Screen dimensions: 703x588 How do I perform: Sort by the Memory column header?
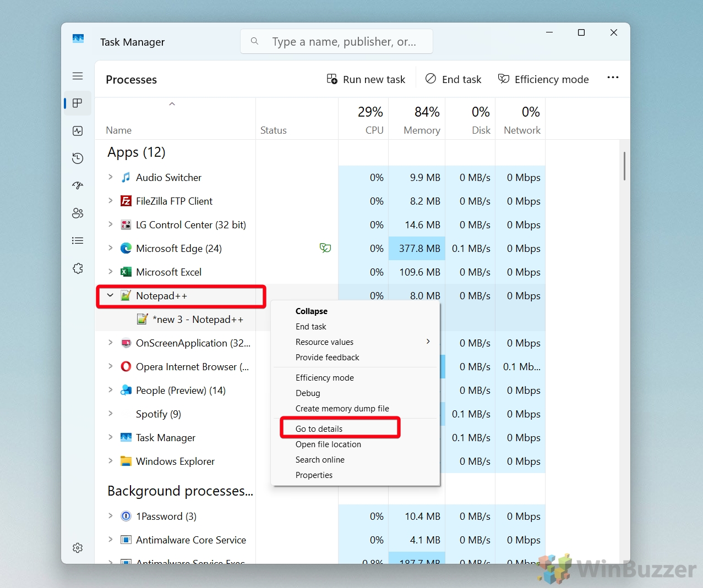click(417, 119)
